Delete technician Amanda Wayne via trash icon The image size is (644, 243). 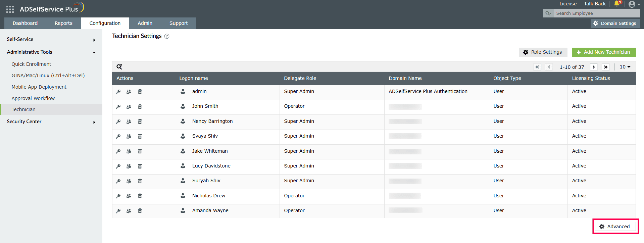point(140,211)
